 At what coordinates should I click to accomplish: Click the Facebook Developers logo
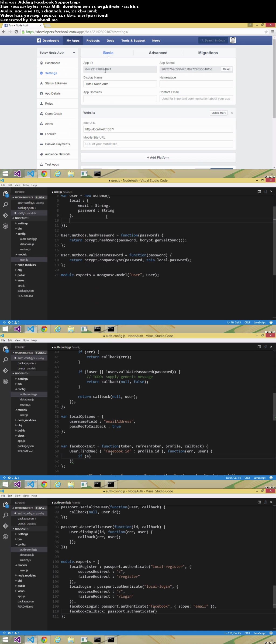pyautogui.click(x=48, y=40)
